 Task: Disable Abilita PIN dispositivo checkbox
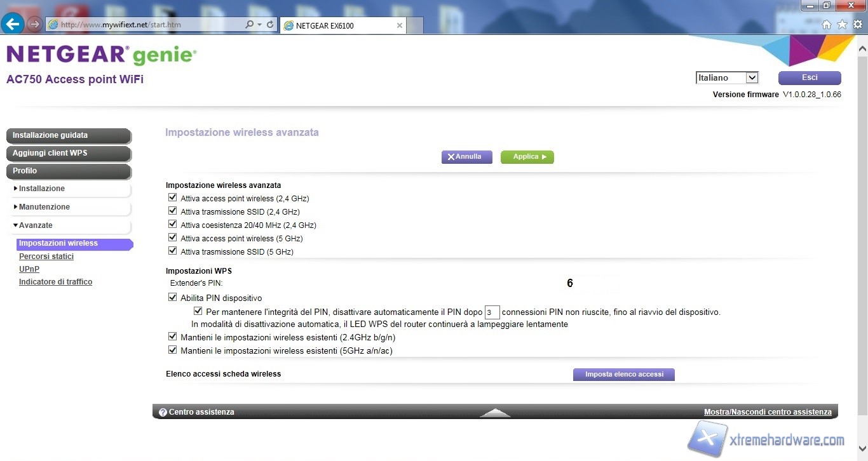tap(172, 297)
